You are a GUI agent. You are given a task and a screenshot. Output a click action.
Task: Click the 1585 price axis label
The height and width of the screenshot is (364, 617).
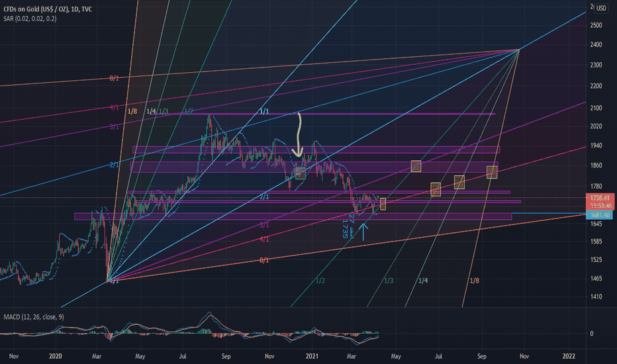pos(596,242)
